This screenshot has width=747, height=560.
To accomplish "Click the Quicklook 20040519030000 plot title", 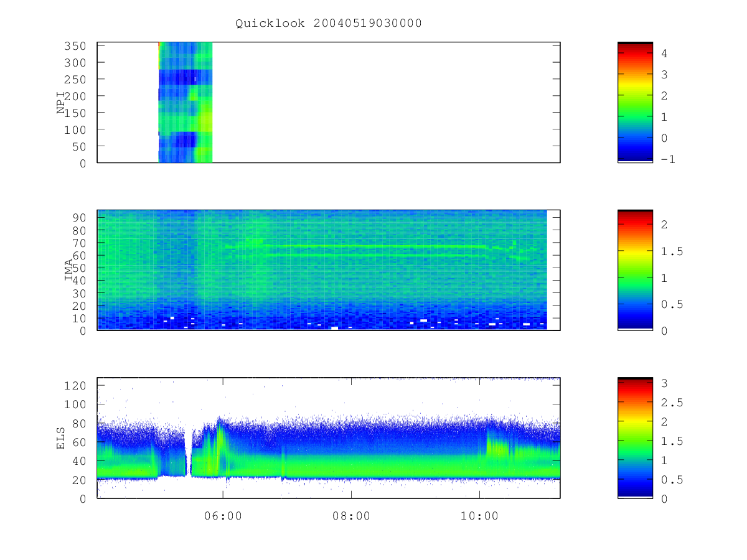I will click(x=329, y=24).
